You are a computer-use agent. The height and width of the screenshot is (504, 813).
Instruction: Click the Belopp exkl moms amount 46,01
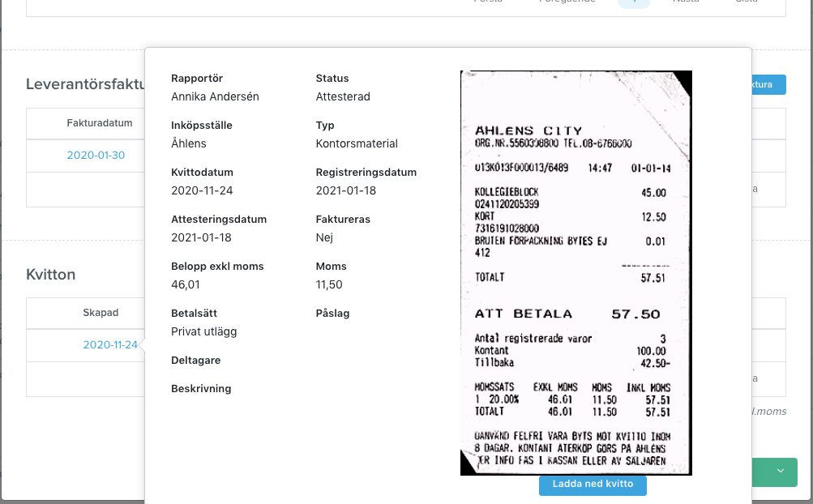point(186,284)
